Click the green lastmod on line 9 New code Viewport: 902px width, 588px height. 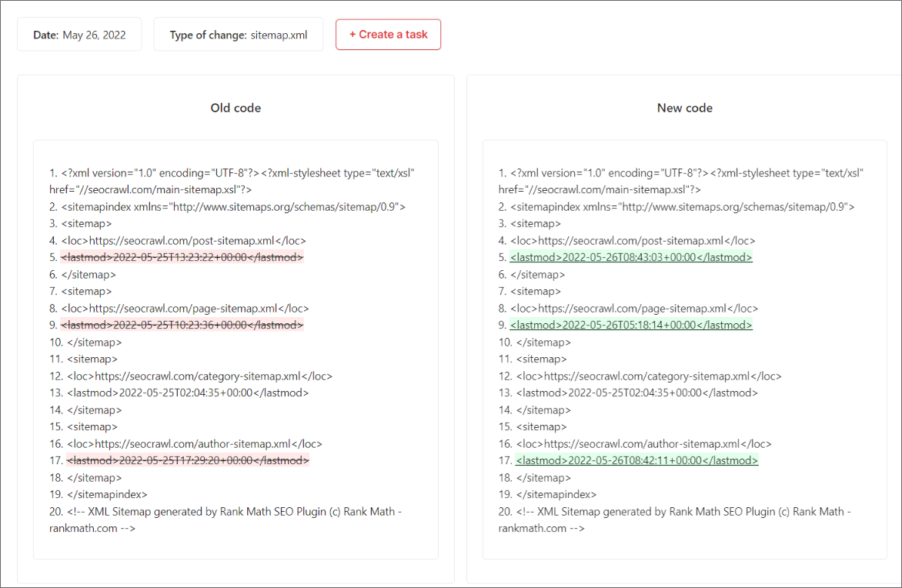coord(631,325)
